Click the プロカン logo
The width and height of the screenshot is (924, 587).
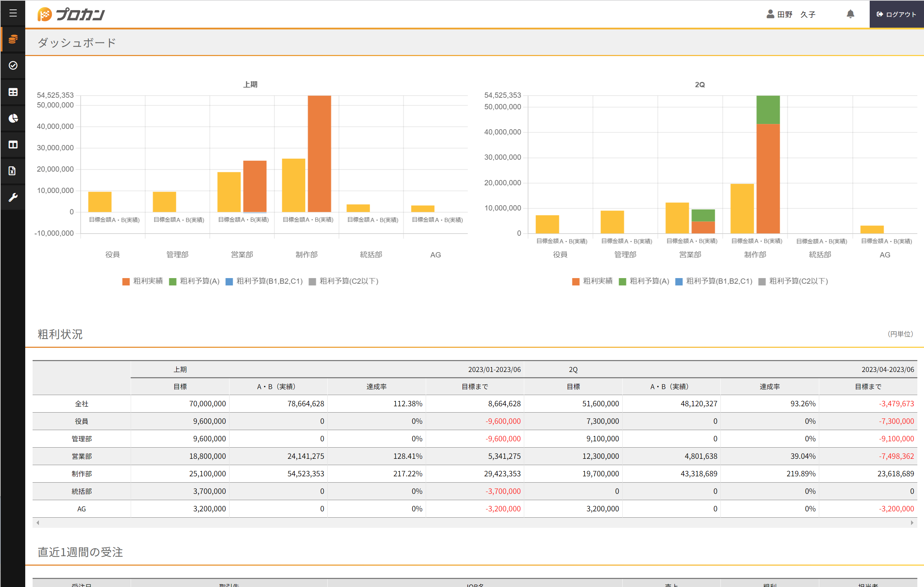click(x=71, y=15)
